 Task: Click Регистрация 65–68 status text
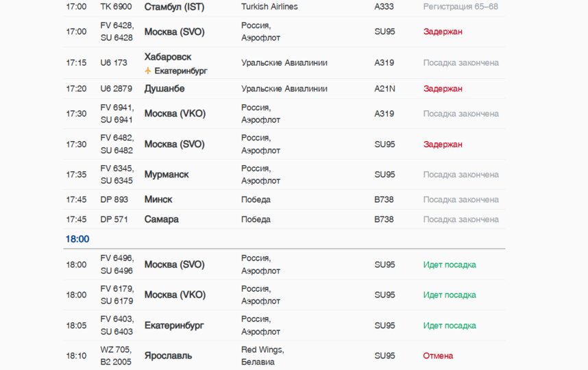tap(461, 7)
